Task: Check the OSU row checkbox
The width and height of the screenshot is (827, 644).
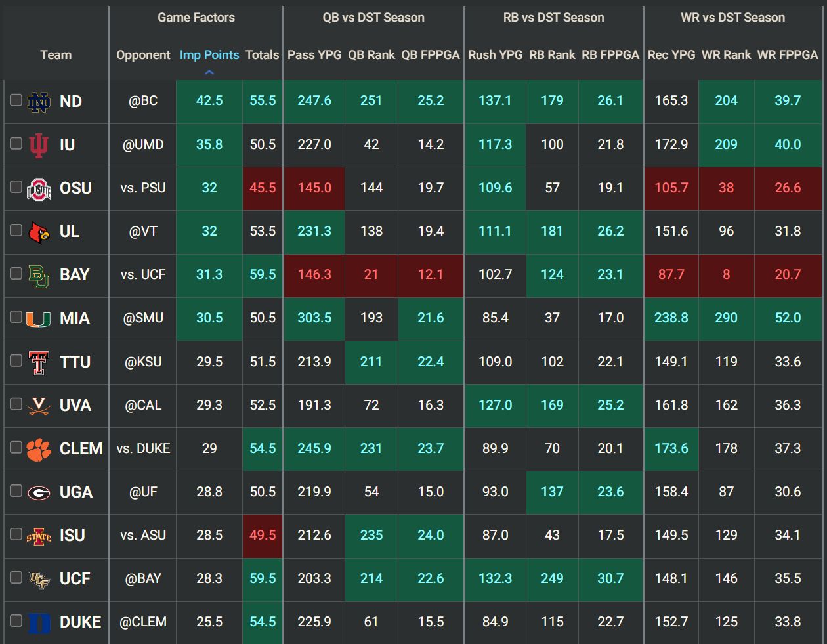Action: click(16, 186)
